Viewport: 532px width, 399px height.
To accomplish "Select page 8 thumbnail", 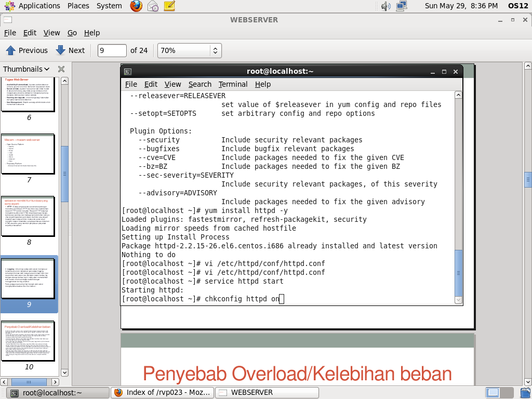I will click(28, 216).
